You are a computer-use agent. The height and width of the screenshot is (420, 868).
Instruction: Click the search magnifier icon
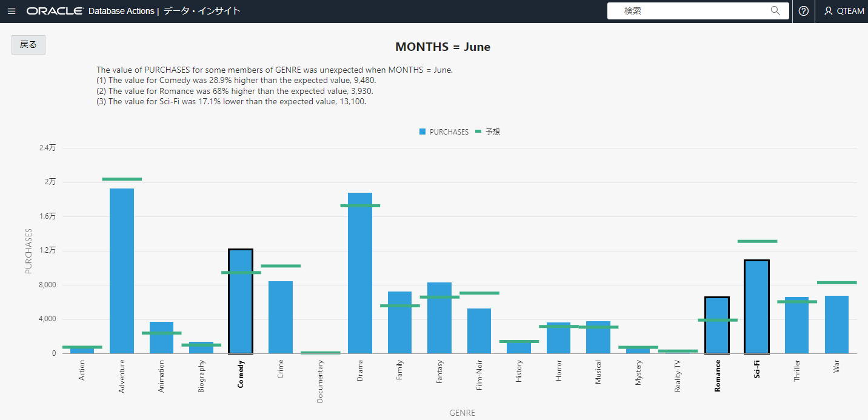click(775, 11)
